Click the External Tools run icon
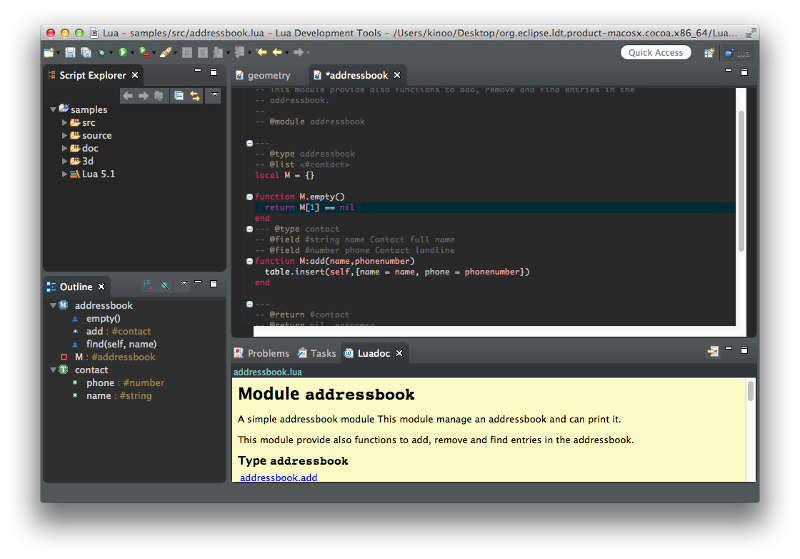Image resolution: width=800 pixels, height=559 pixels. (x=144, y=53)
